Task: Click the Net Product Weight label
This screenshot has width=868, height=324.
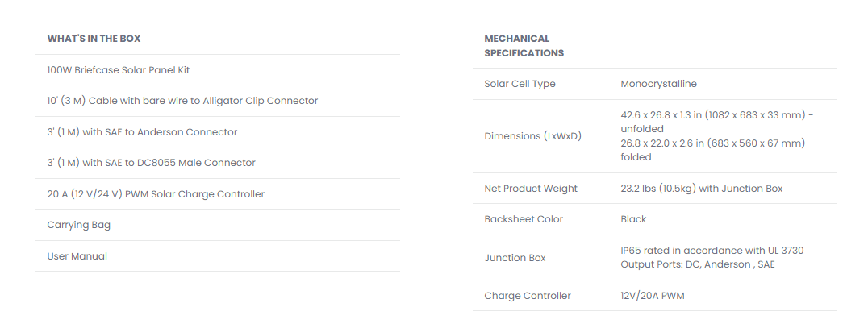Action: coord(531,189)
